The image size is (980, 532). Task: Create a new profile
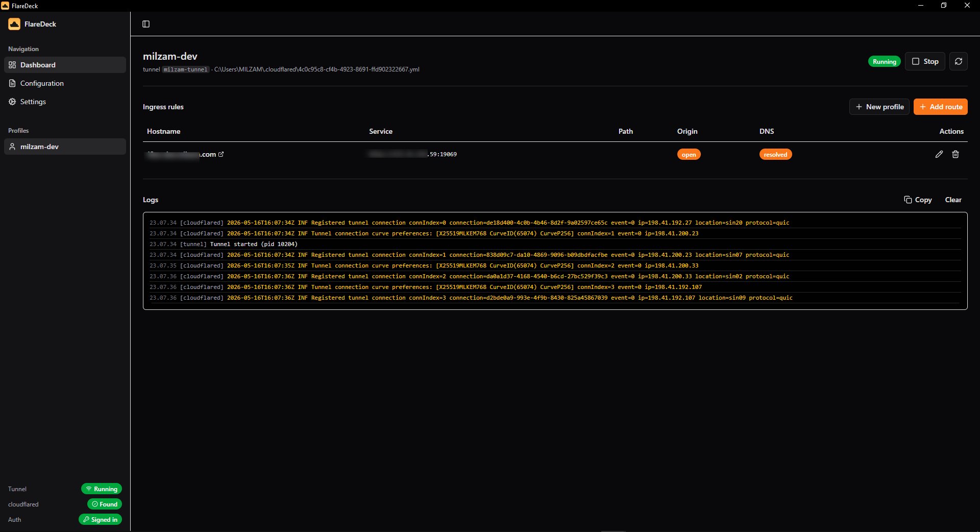pyautogui.click(x=879, y=107)
